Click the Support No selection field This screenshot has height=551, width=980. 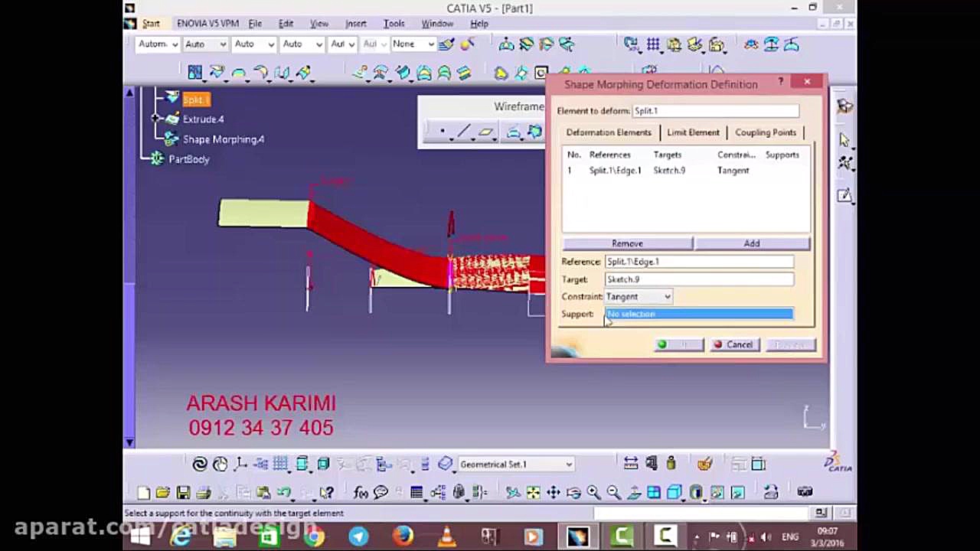[699, 314]
